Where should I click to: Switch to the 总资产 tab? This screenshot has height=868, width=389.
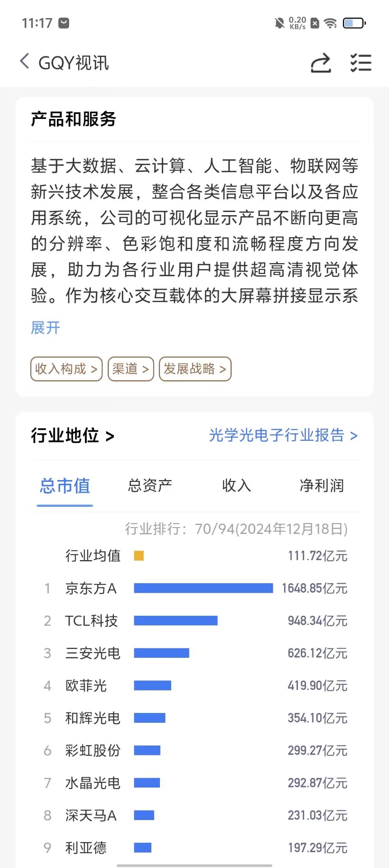point(150,486)
